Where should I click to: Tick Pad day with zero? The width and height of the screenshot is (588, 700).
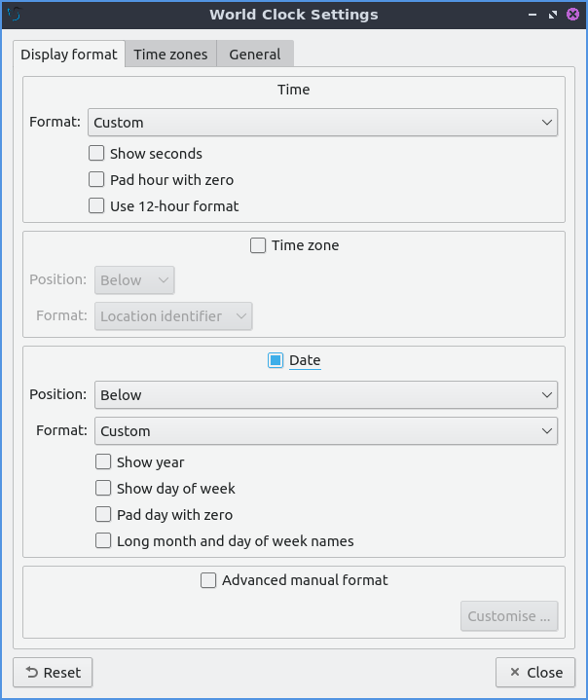pos(103,515)
